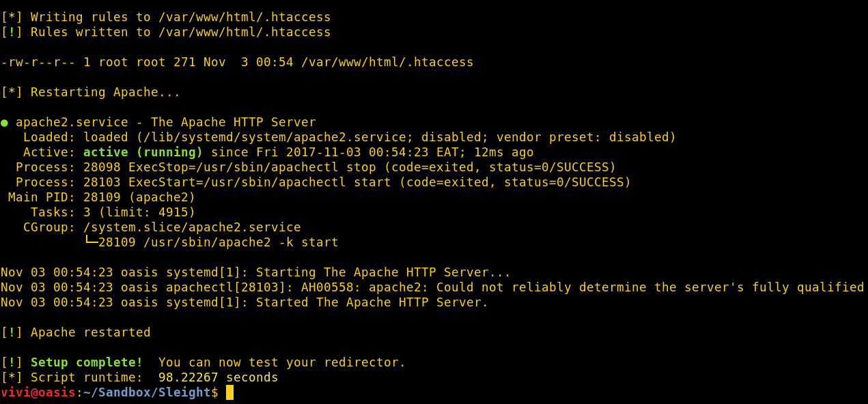868x404 pixels.
Task: Click the 'Main PID: 28109 (apache2)' line
Action: 102,197
